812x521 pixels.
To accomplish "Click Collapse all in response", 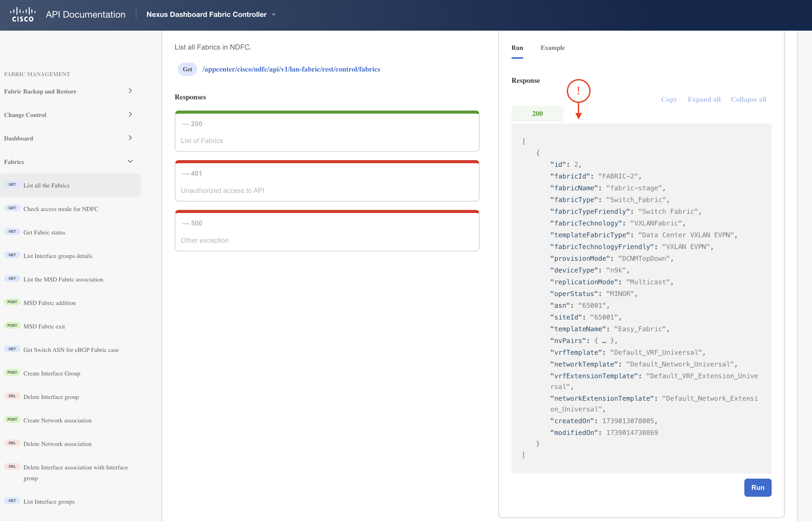I will coord(748,99).
